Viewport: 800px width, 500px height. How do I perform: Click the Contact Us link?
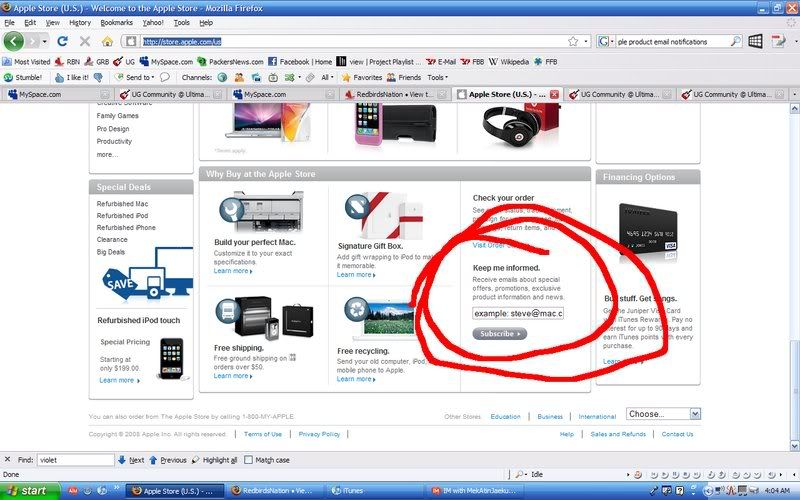tap(678, 434)
